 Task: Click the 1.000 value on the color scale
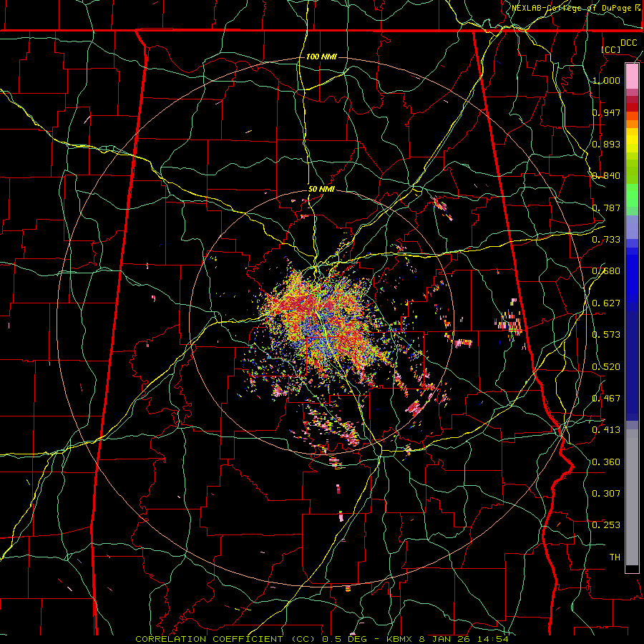606,80
